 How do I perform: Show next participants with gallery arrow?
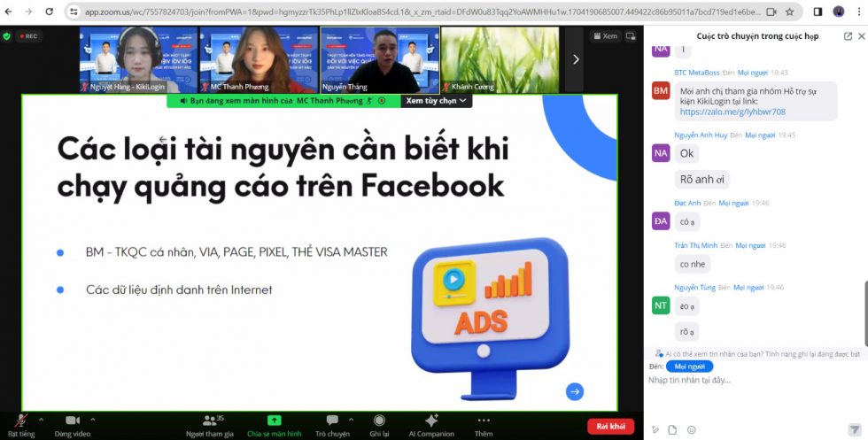[576, 59]
